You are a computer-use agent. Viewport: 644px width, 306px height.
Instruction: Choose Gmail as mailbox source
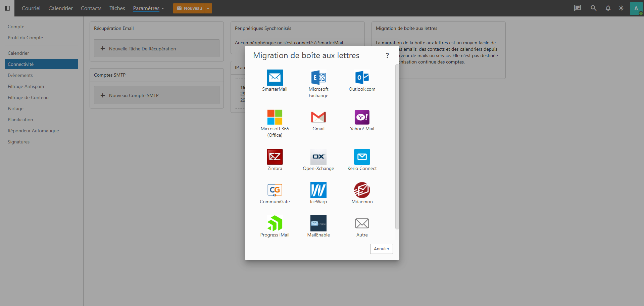coord(318,120)
